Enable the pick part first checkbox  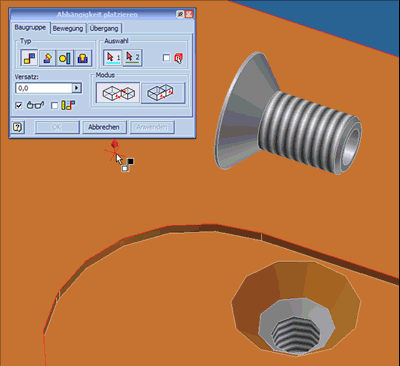click(x=166, y=58)
